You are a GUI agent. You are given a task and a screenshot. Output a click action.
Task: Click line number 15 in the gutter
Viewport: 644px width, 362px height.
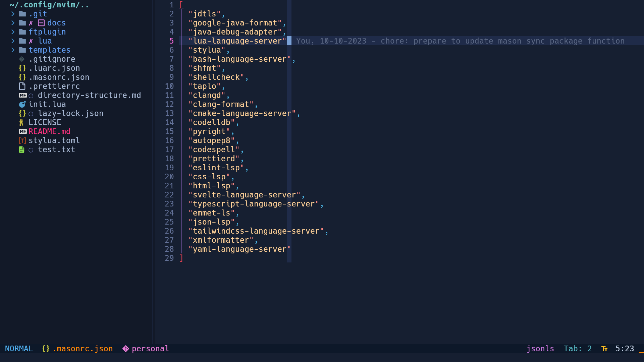pyautogui.click(x=169, y=131)
